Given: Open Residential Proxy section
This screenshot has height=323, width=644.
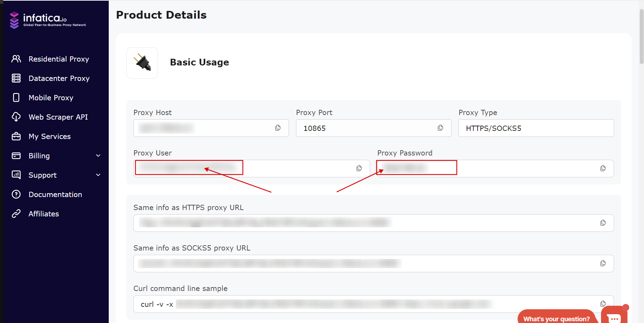Looking at the screenshot, I should click(59, 59).
